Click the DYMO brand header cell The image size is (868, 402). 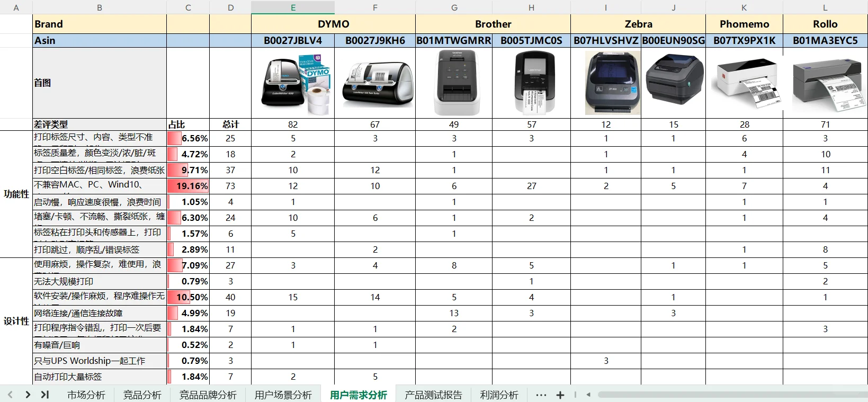[x=334, y=24]
